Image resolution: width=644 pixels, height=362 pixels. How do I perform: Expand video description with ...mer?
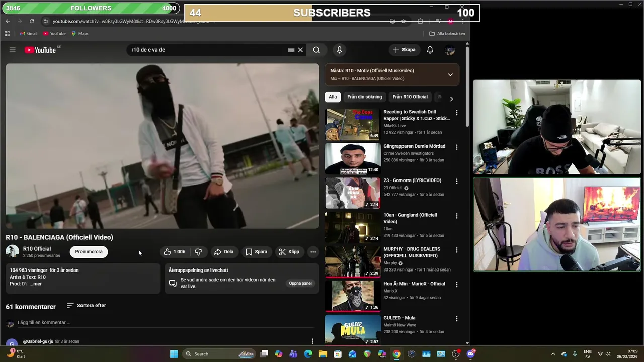(x=36, y=284)
